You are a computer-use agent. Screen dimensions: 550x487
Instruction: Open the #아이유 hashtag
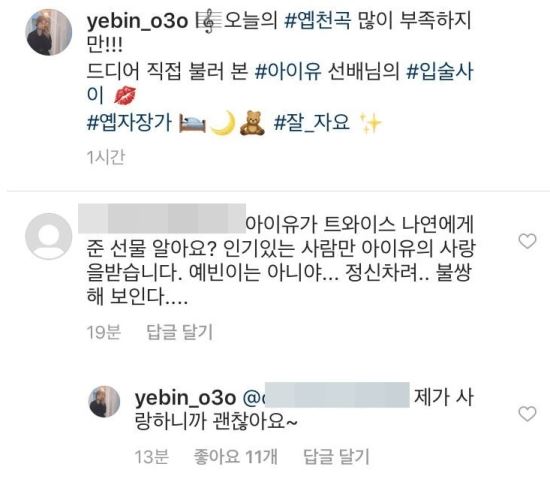coord(288,71)
